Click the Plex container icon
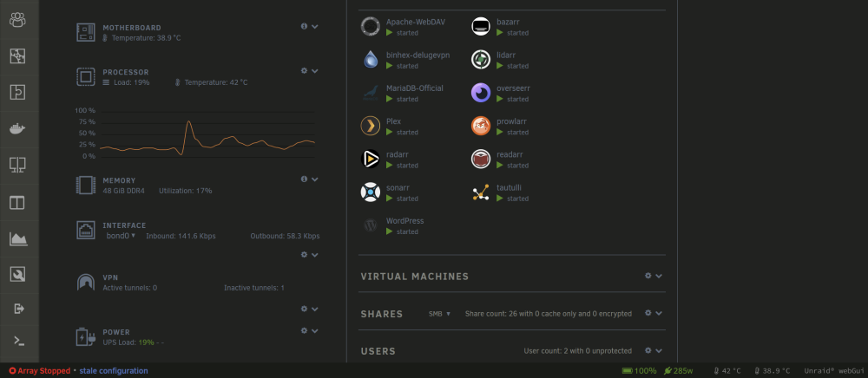The height and width of the screenshot is (378, 868). click(x=370, y=126)
